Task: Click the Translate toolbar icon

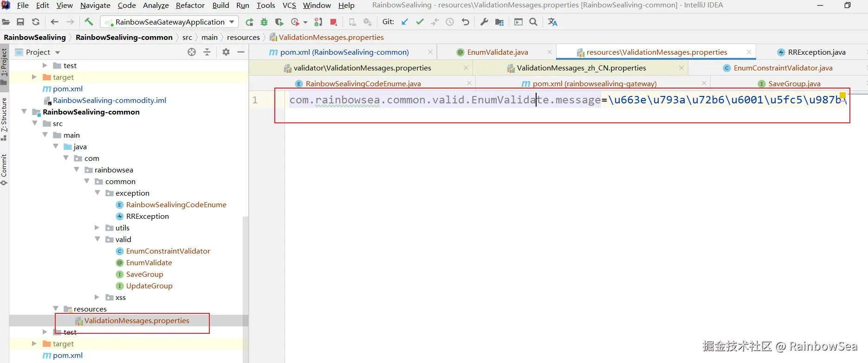Action: (552, 22)
